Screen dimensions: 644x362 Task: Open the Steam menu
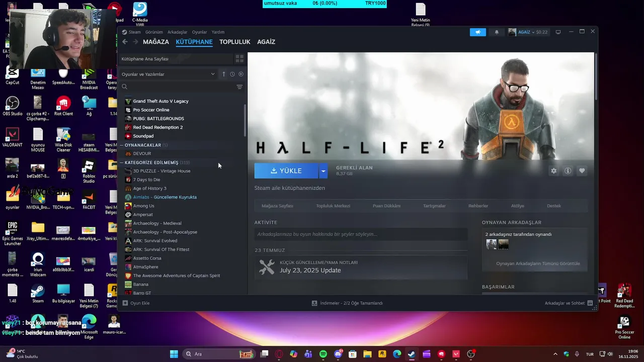[x=134, y=32]
